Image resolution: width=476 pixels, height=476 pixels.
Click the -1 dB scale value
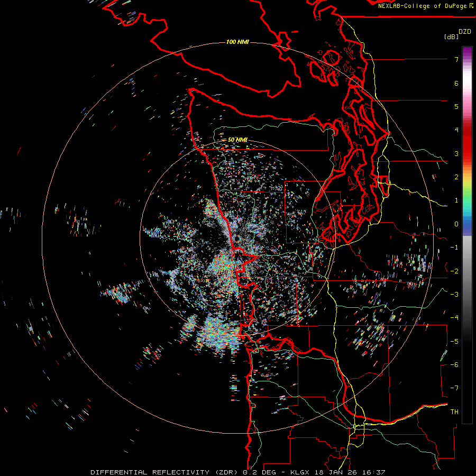[454, 248]
